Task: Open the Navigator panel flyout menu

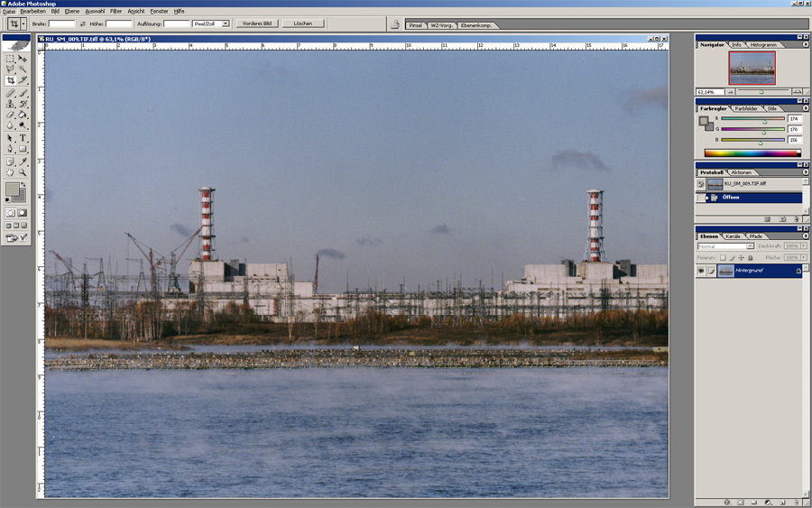Action: tap(806, 44)
